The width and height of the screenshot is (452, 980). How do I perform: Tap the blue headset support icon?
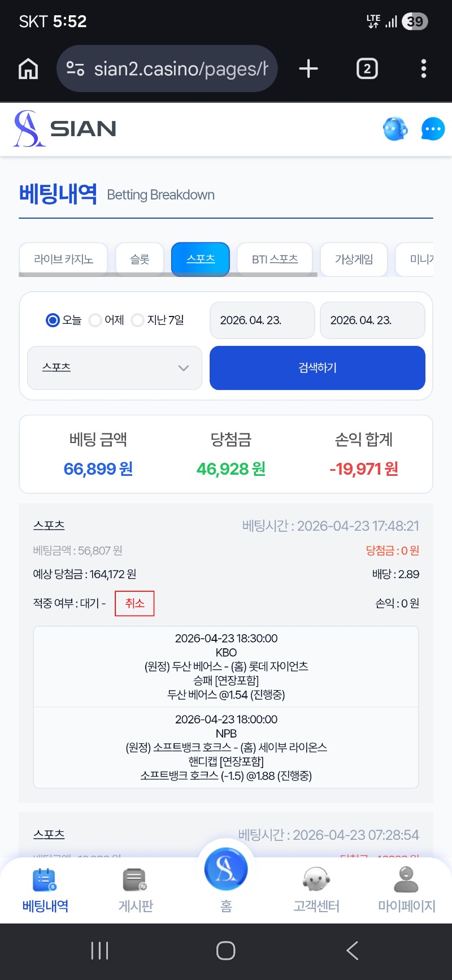(395, 129)
